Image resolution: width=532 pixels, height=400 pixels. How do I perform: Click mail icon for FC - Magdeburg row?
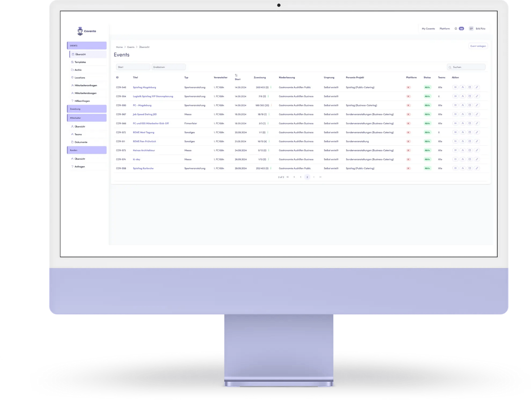pyautogui.click(x=470, y=105)
